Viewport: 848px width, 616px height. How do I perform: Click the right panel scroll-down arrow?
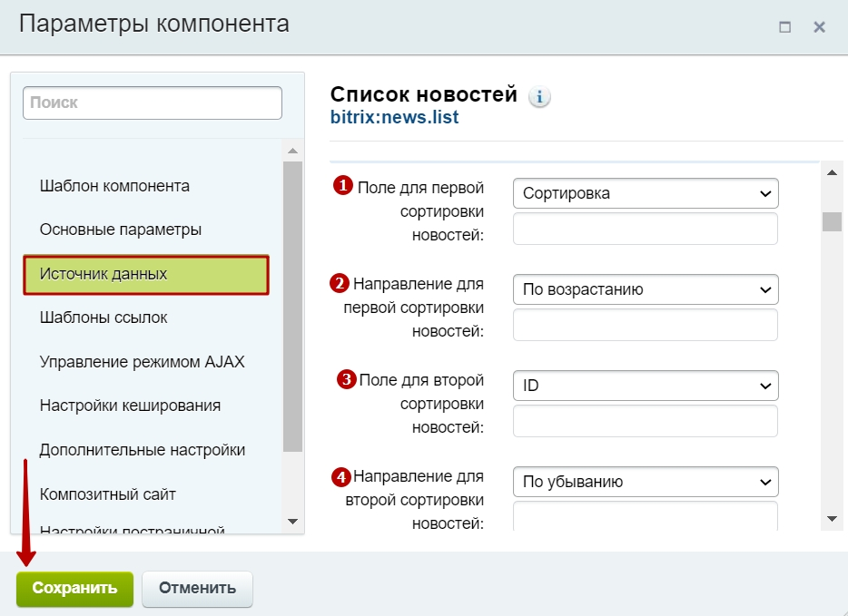click(x=832, y=517)
